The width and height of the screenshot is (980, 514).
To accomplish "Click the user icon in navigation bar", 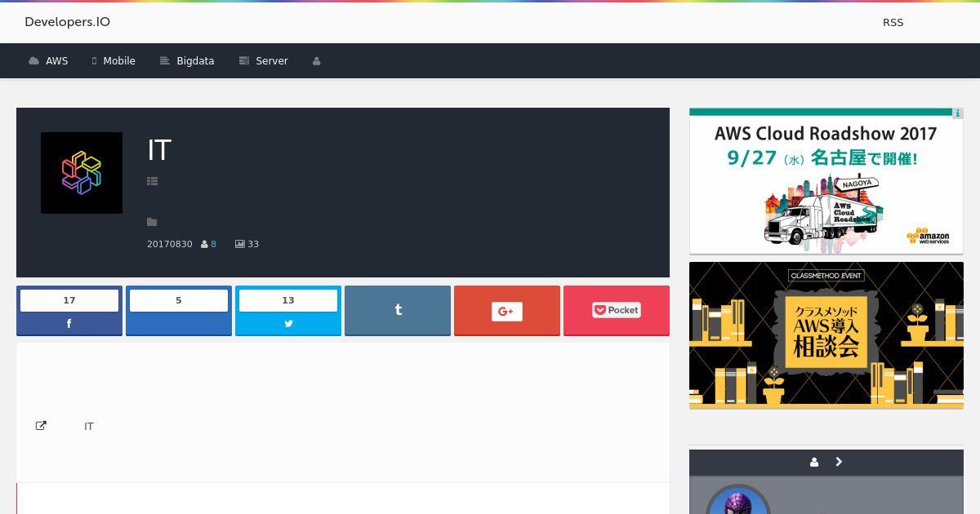I will click(317, 61).
